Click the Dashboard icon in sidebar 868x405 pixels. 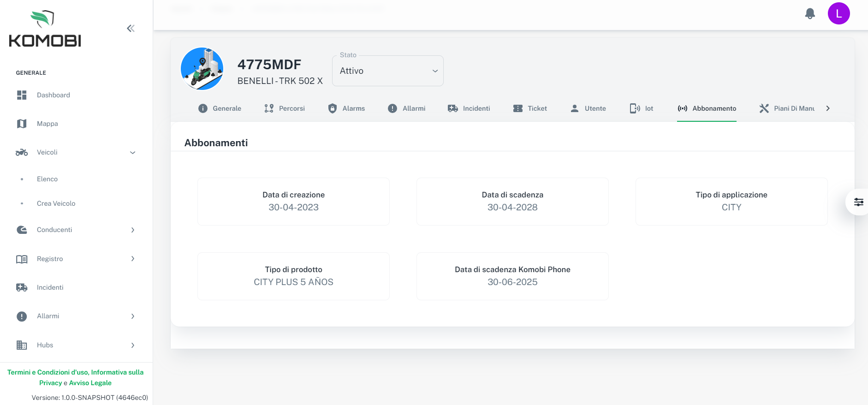click(x=22, y=95)
